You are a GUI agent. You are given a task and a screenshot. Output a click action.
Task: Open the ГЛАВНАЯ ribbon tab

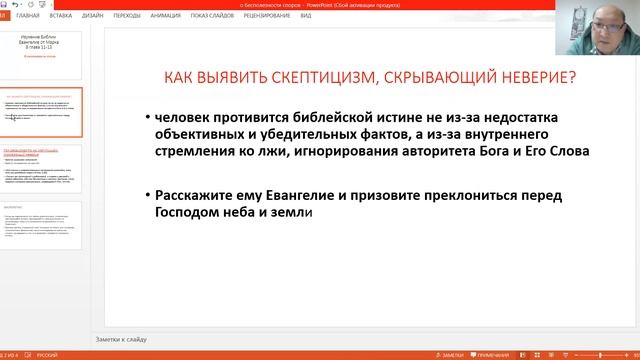pyautogui.click(x=28, y=16)
